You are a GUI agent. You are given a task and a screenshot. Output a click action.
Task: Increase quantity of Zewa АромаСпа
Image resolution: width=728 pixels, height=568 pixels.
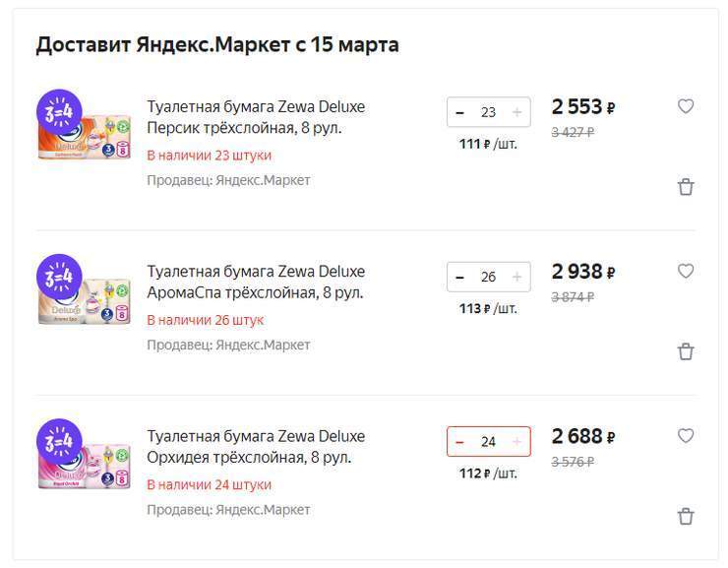tap(517, 277)
